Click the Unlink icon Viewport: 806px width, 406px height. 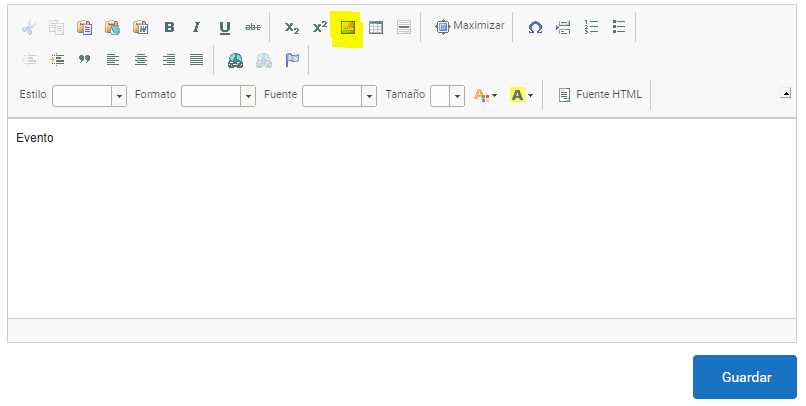264,60
